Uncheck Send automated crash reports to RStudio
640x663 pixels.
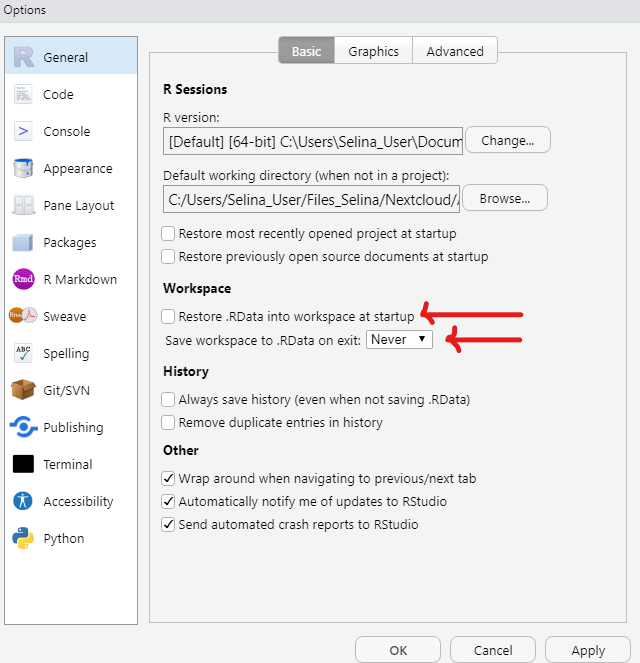coord(169,525)
